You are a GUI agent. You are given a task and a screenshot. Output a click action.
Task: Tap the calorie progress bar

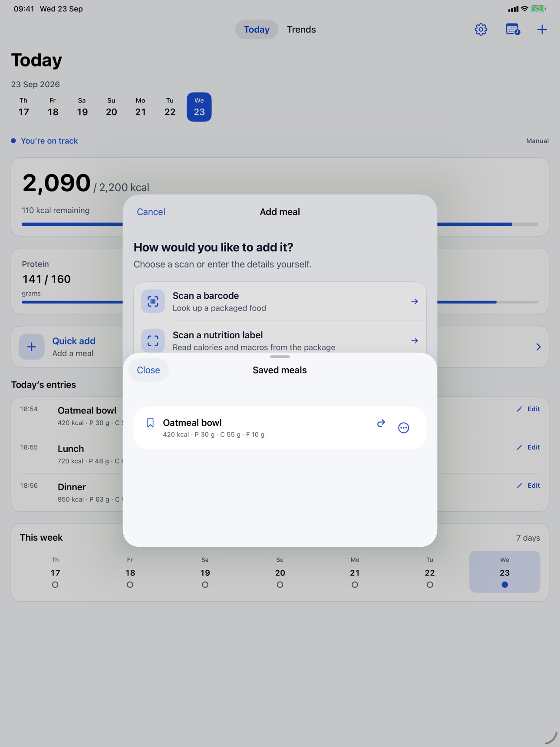pyautogui.click(x=280, y=224)
